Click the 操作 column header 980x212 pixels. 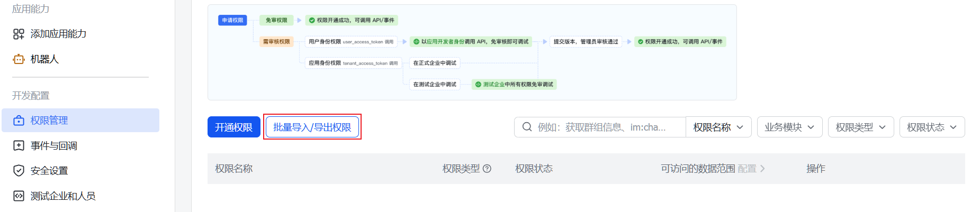point(815,169)
